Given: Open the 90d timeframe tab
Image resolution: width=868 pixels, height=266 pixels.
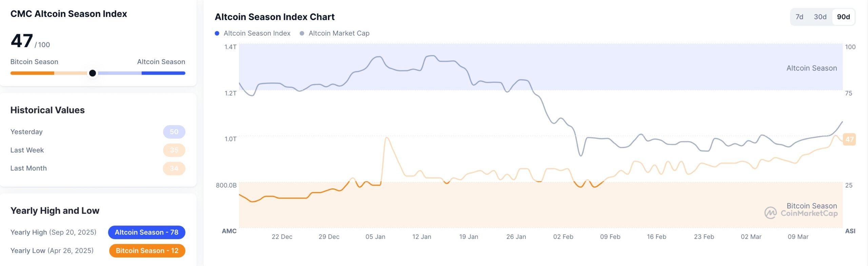Looking at the screenshot, I should click(844, 16).
